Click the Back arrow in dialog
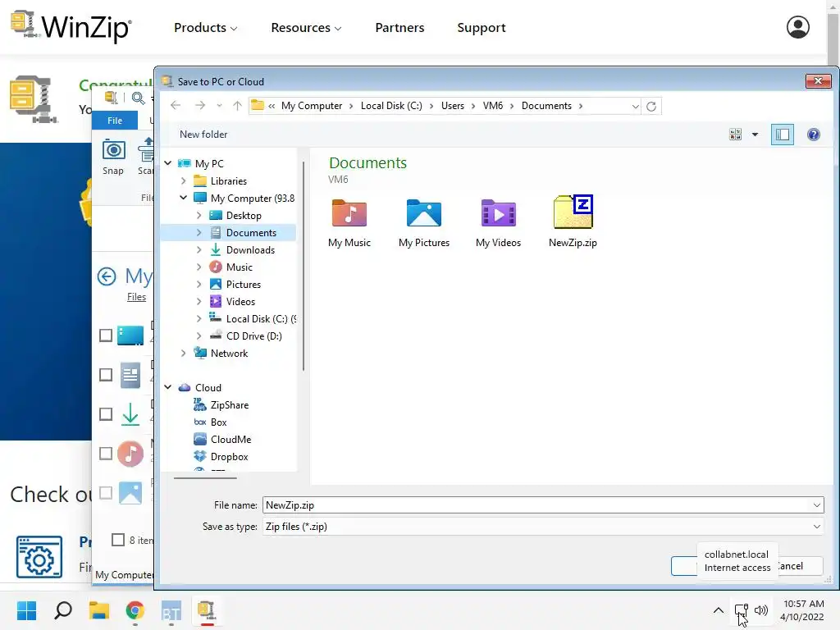This screenshot has height=630, width=840. [176, 106]
